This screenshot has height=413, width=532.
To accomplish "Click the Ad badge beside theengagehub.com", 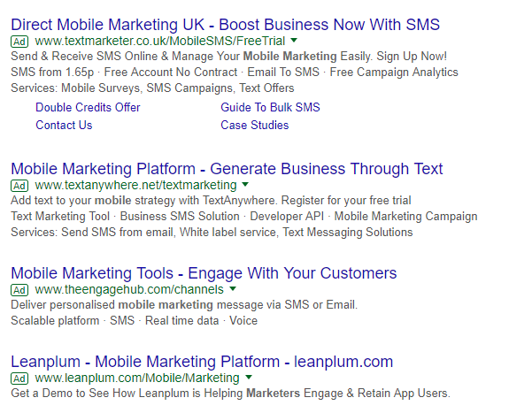I will [x=19, y=290].
